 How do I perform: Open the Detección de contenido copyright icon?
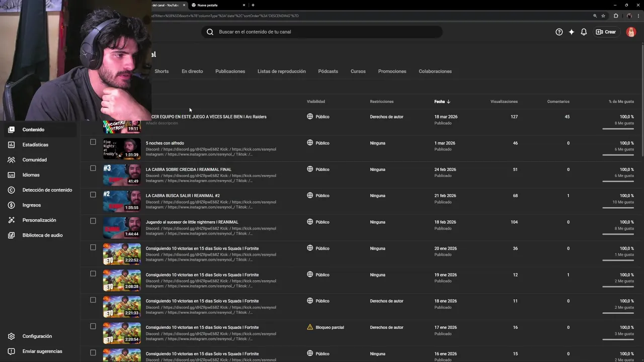[x=11, y=190]
